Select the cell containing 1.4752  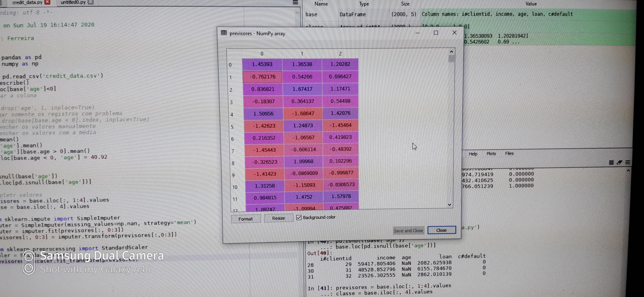tap(304, 197)
